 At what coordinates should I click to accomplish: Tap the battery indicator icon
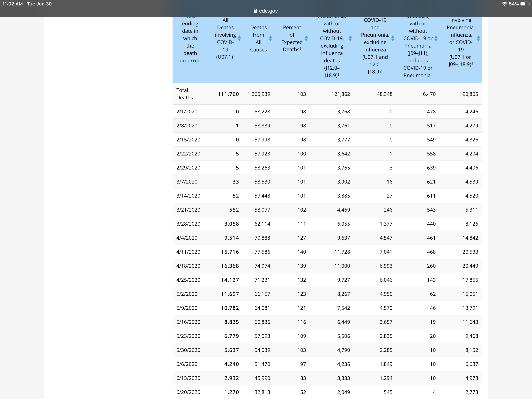(x=524, y=4)
